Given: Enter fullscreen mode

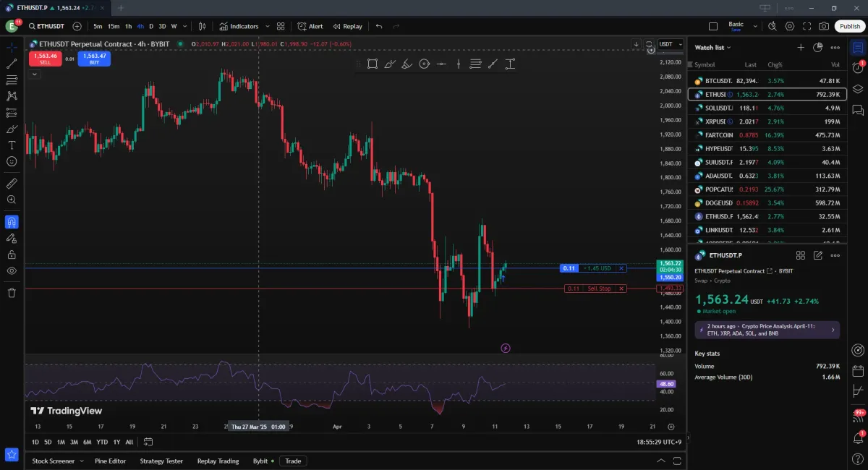Looking at the screenshot, I should [x=807, y=26].
